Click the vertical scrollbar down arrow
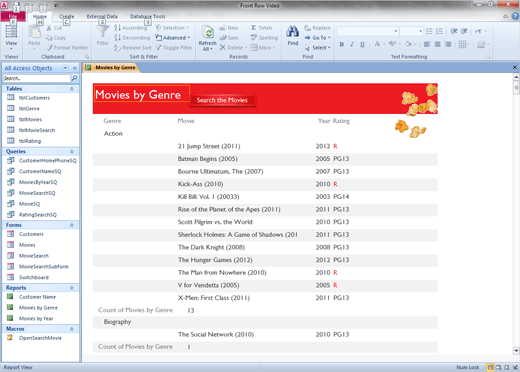The height and width of the screenshot is (372, 520). click(x=516, y=351)
